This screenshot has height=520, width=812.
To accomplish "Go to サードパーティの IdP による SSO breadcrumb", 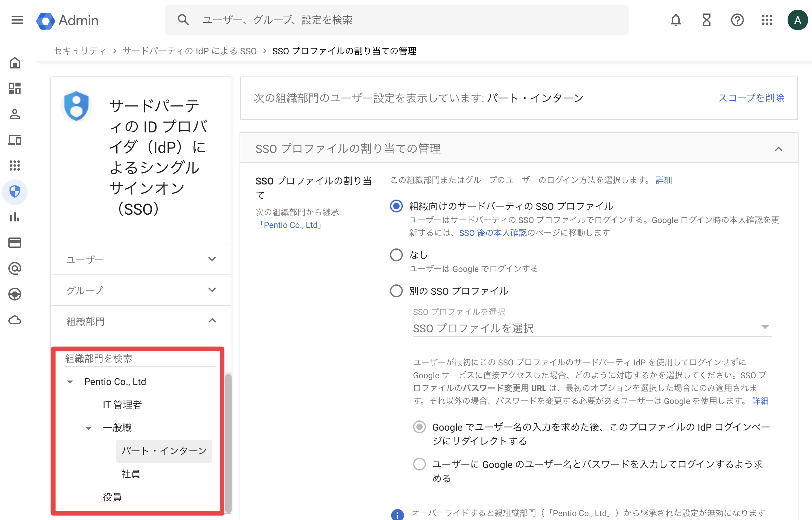I will pos(189,51).
